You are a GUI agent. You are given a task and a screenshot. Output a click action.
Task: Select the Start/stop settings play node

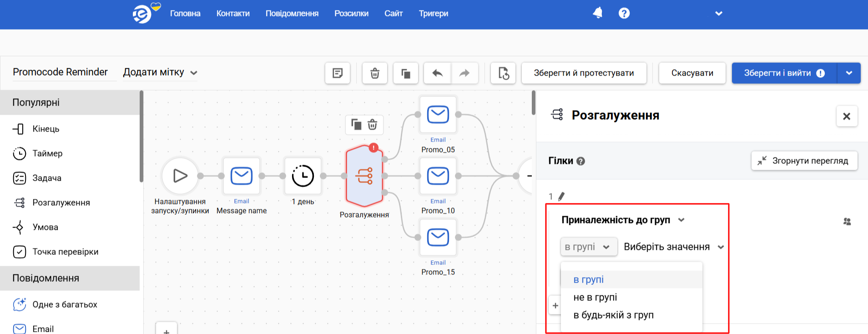tap(180, 176)
